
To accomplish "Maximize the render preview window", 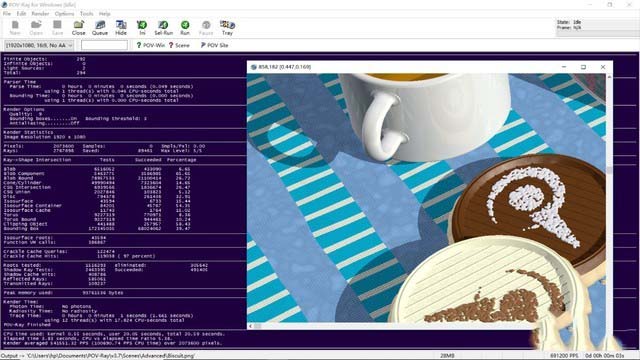I will [583, 67].
